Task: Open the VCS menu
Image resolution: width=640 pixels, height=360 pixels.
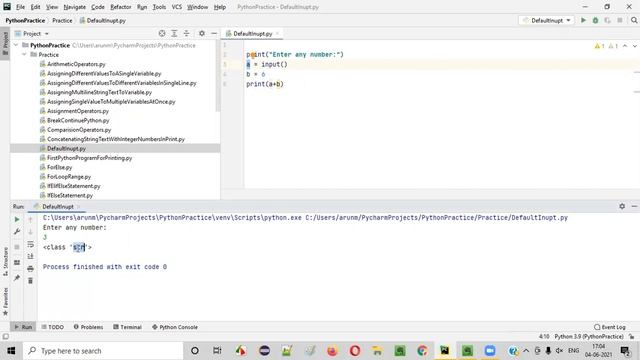Action: click(177, 7)
